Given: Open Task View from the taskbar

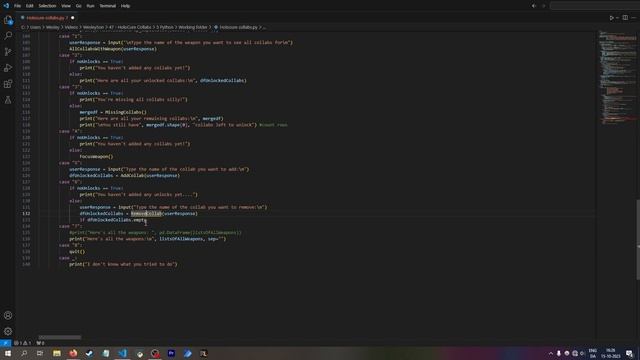Looking at the screenshot, I should click(40, 353).
